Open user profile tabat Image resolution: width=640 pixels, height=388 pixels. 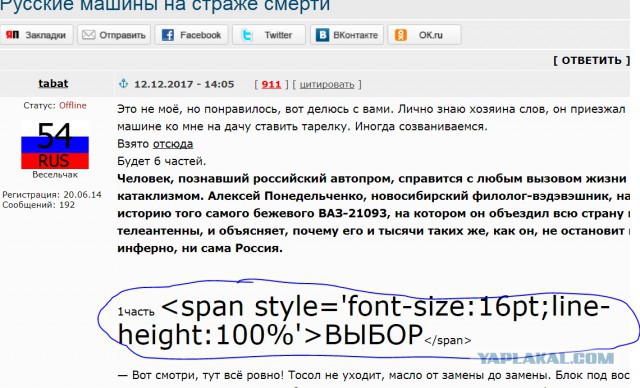click(x=53, y=83)
